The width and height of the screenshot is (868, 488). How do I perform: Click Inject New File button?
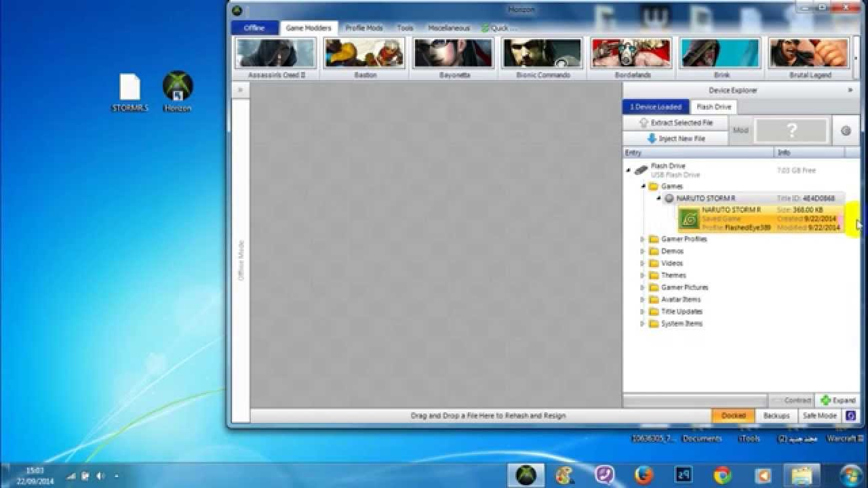675,138
